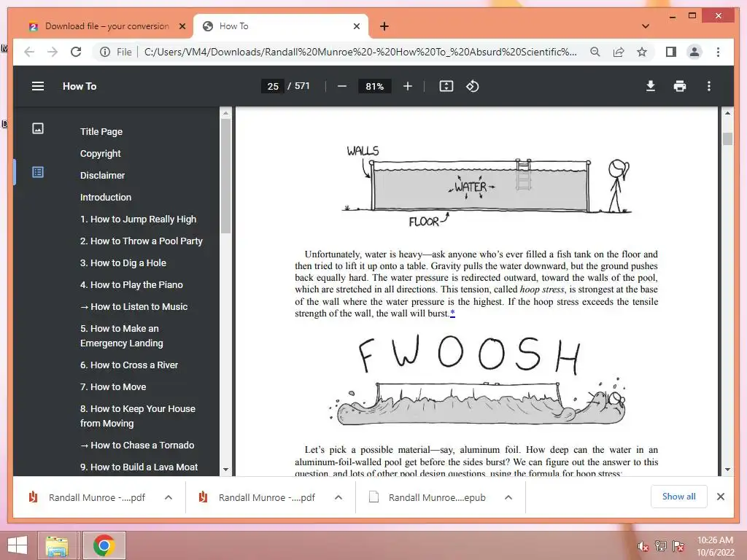The image size is (747, 560).
Task: Go forward in browser history
Action: (x=53, y=52)
